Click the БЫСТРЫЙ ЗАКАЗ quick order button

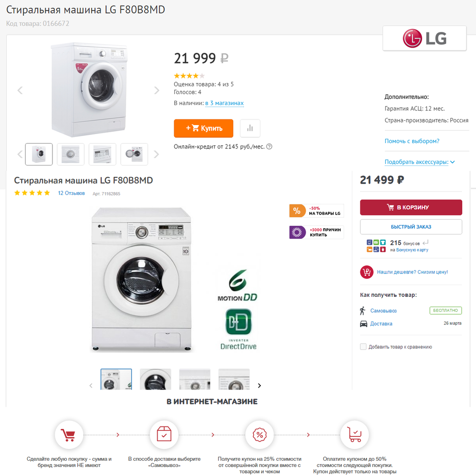pyautogui.click(x=411, y=227)
